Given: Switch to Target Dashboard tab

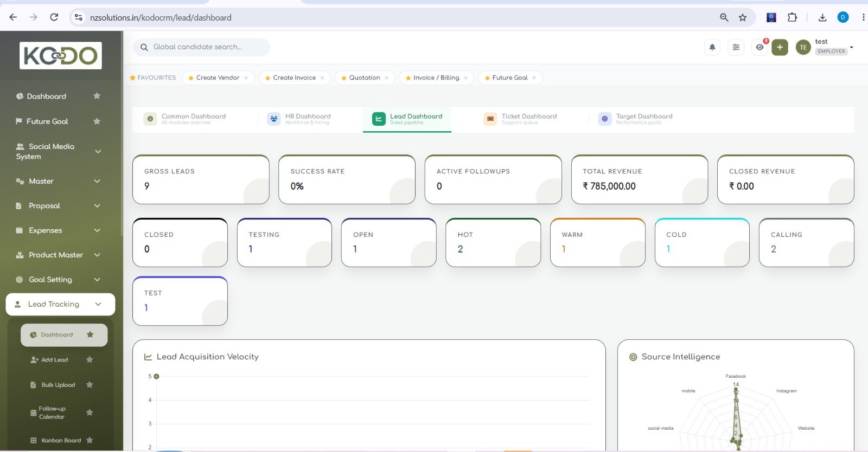Looking at the screenshot, I should [x=635, y=119].
